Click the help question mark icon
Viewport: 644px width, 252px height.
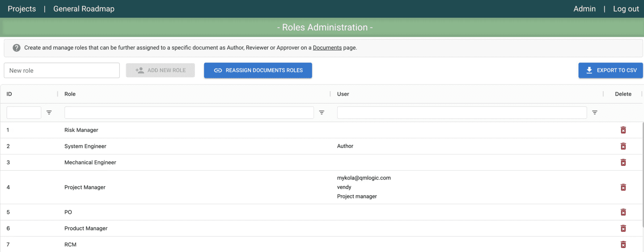coord(17,48)
